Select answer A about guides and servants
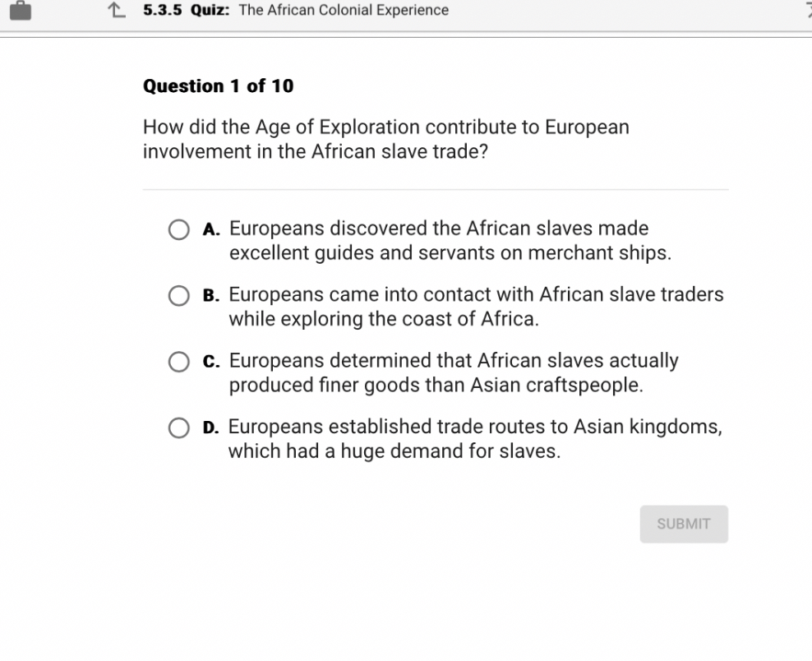The height and width of the screenshot is (661, 812). [178, 229]
